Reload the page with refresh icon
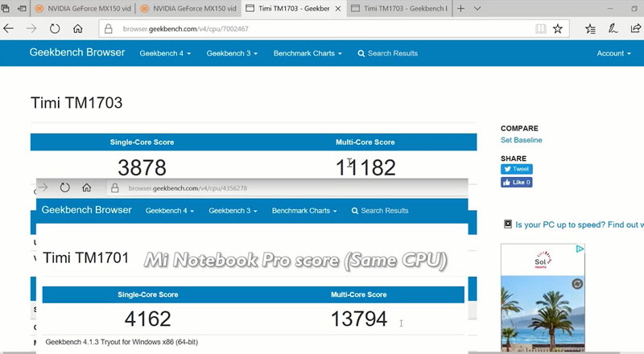 click(55, 29)
